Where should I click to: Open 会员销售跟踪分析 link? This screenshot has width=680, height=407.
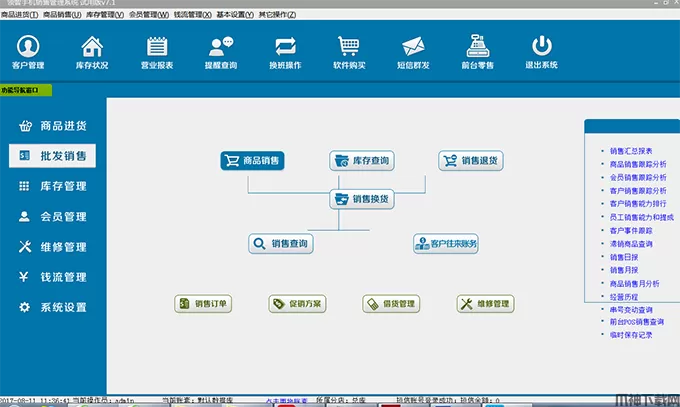(638, 177)
